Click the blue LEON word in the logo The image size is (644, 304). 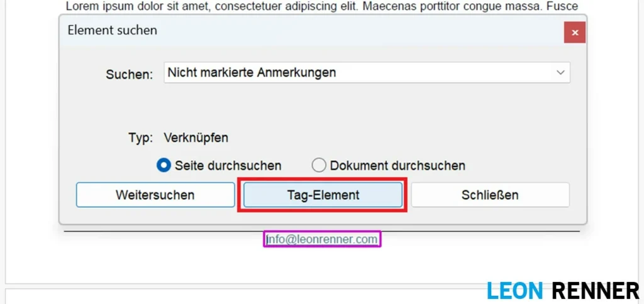515,291
